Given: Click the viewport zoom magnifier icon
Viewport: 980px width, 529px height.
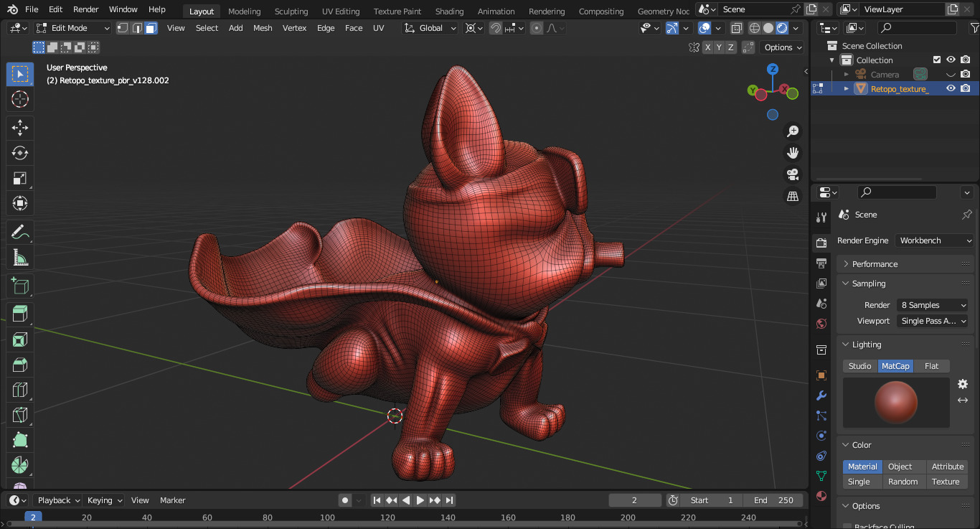Looking at the screenshot, I should tap(793, 131).
